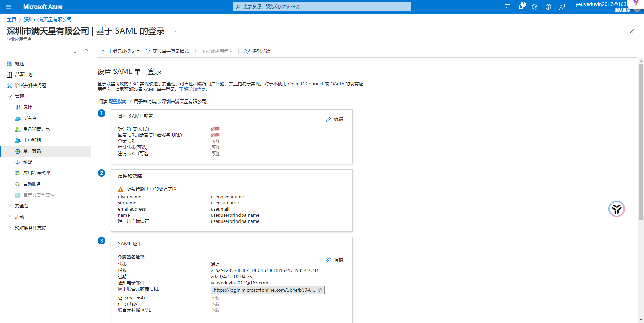Open 所有者 in sidebar

click(x=30, y=118)
